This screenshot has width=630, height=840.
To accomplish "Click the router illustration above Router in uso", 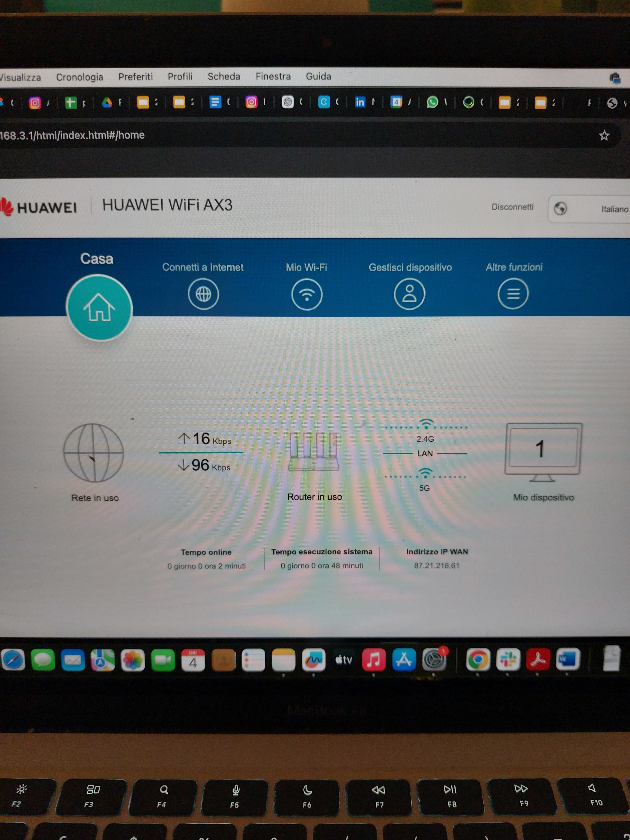I will point(314,452).
